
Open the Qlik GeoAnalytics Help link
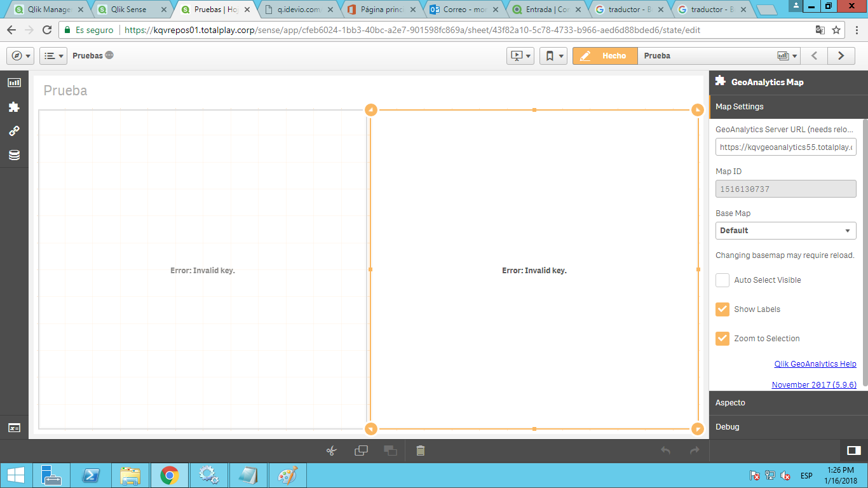coord(815,364)
